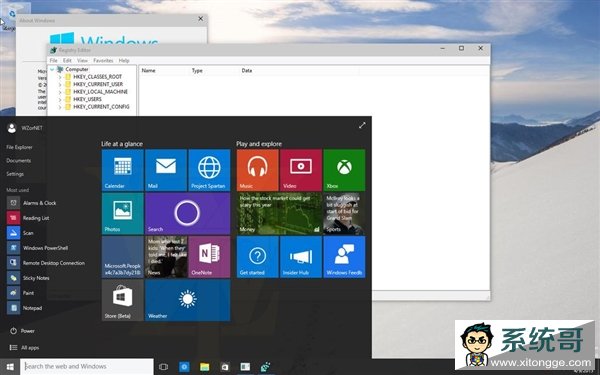Open Settings from Start menu
Screen dimensions: 600x375
15,174
